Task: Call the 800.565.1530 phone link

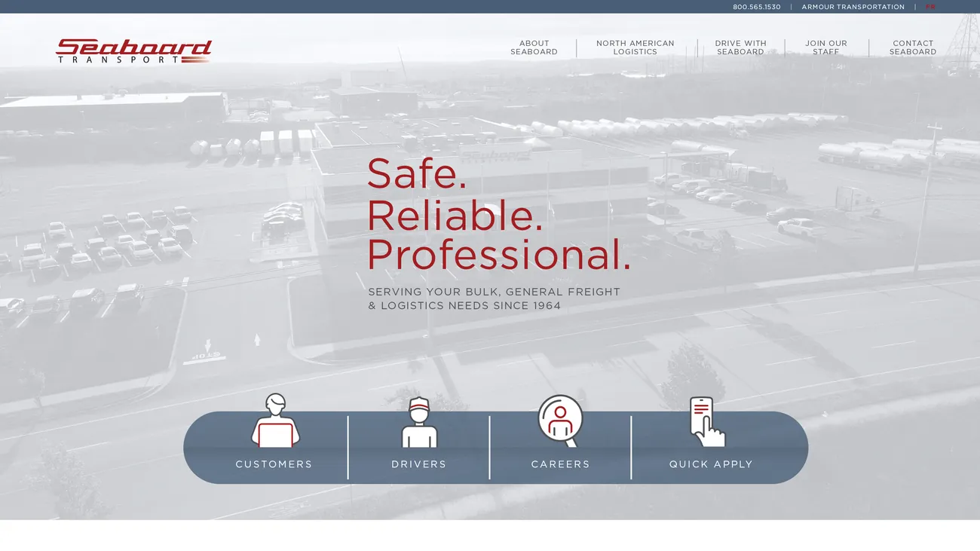Action: [x=757, y=7]
